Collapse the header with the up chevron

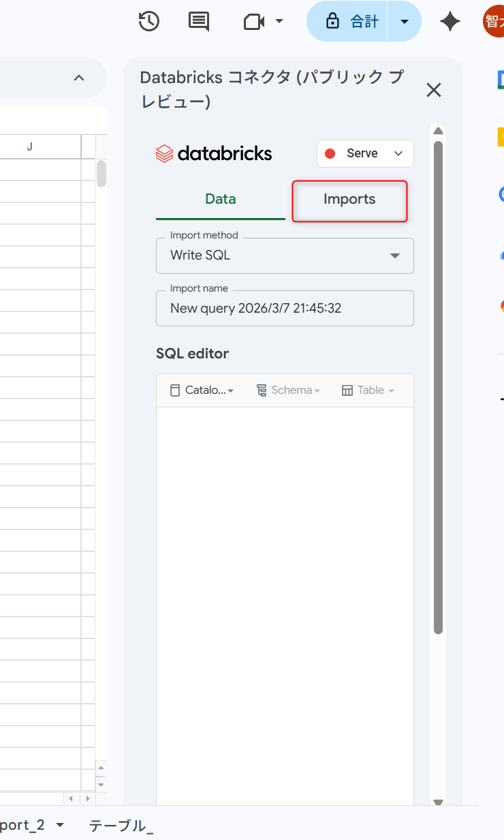point(79,78)
